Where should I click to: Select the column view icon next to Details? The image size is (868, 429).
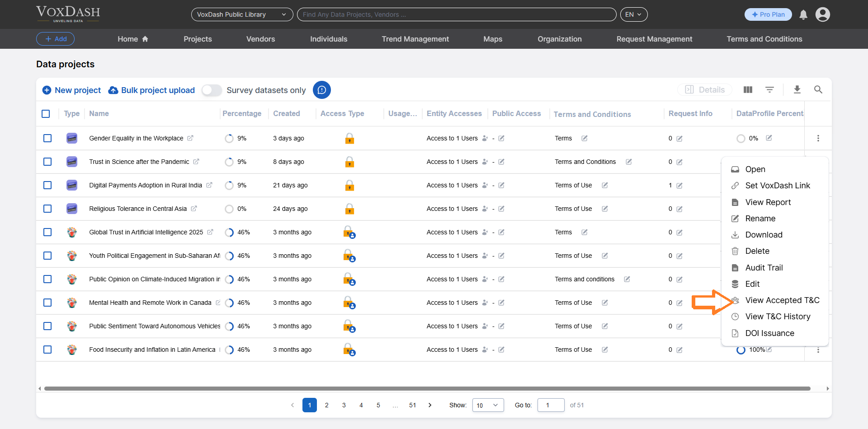tap(748, 89)
